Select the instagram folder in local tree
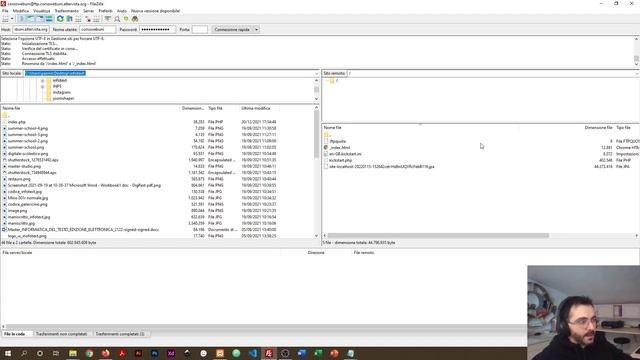This screenshot has height=360, width=640. pos(61,92)
